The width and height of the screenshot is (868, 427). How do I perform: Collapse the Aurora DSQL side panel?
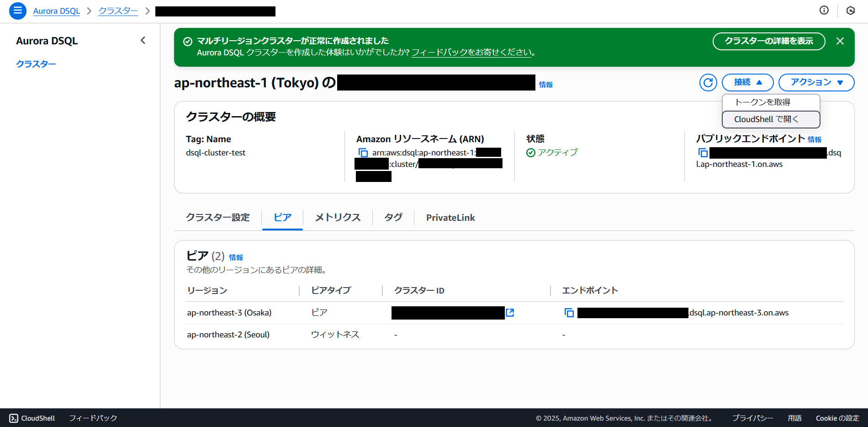143,41
